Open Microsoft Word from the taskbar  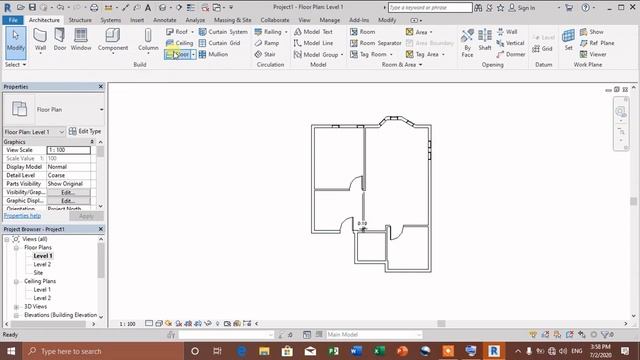coord(356,351)
